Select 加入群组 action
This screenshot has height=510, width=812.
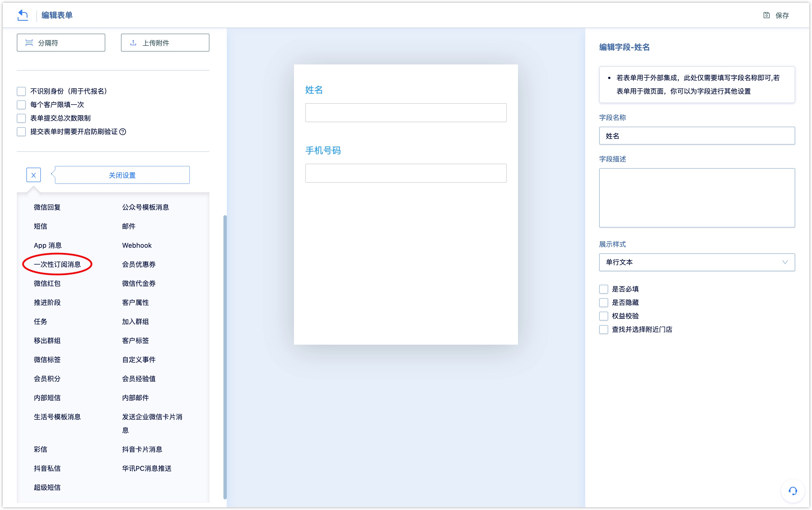[x=136, y=321]
